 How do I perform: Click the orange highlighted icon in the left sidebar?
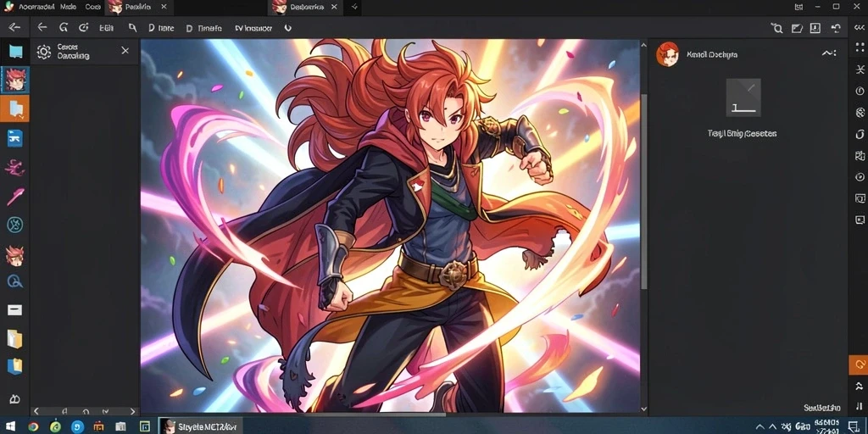(15, 108)
